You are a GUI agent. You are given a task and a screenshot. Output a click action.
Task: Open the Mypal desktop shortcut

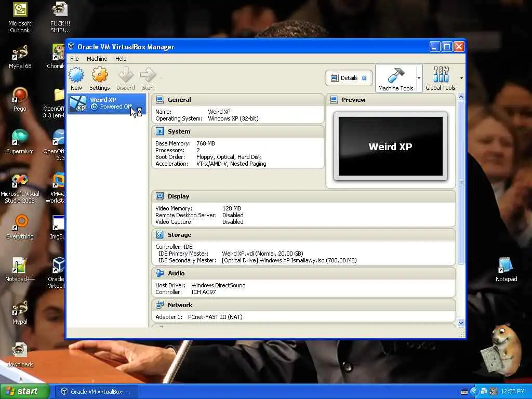point(20,308)
